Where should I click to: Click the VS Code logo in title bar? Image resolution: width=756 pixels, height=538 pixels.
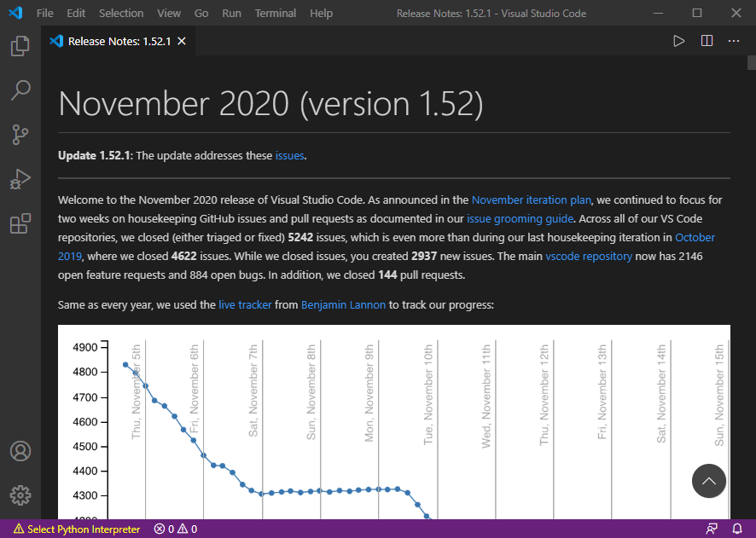(x=15, y=13)
